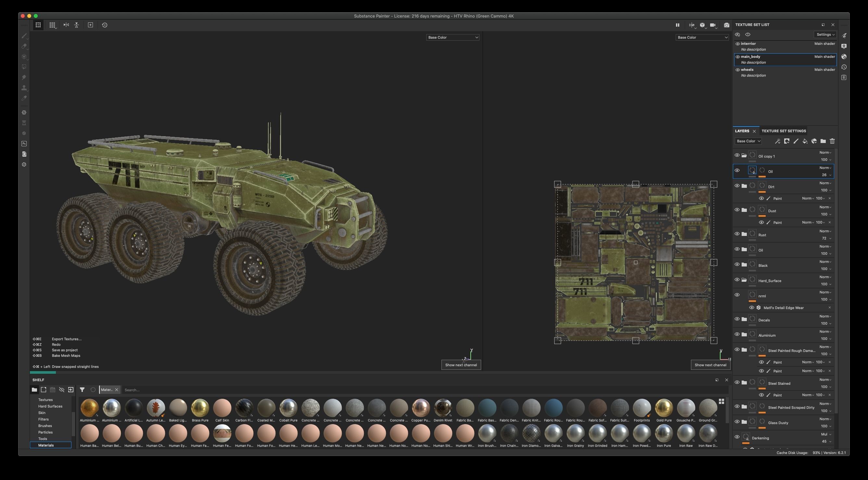The width and height of the screenshot is (868, 480).
Task: Remove the Mater... filter tag in shelf
Action: 117,390
